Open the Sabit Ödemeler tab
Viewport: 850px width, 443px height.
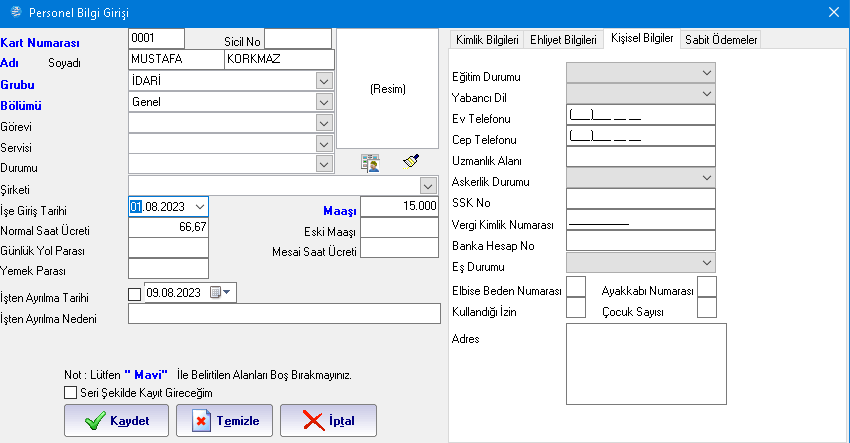click(x=720, y=40)
